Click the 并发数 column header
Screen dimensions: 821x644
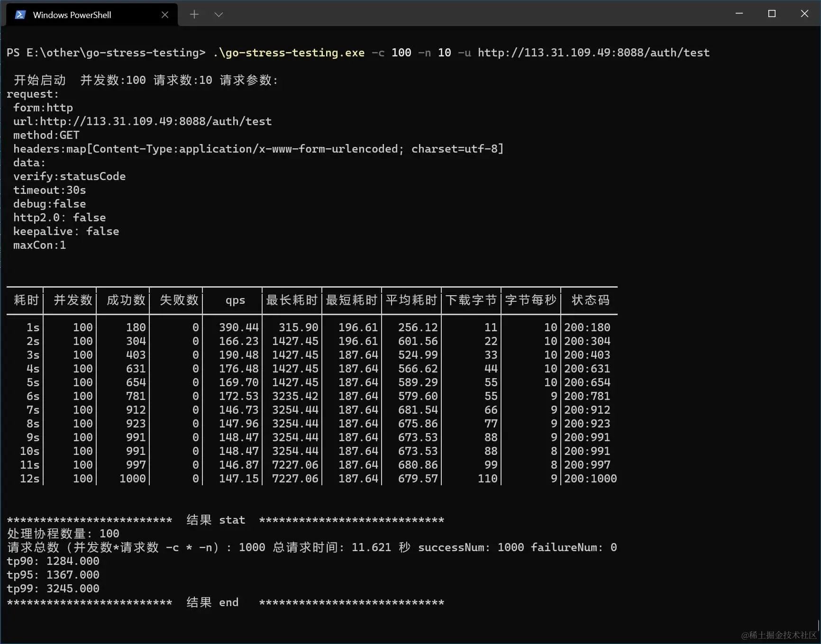(73, 300)
